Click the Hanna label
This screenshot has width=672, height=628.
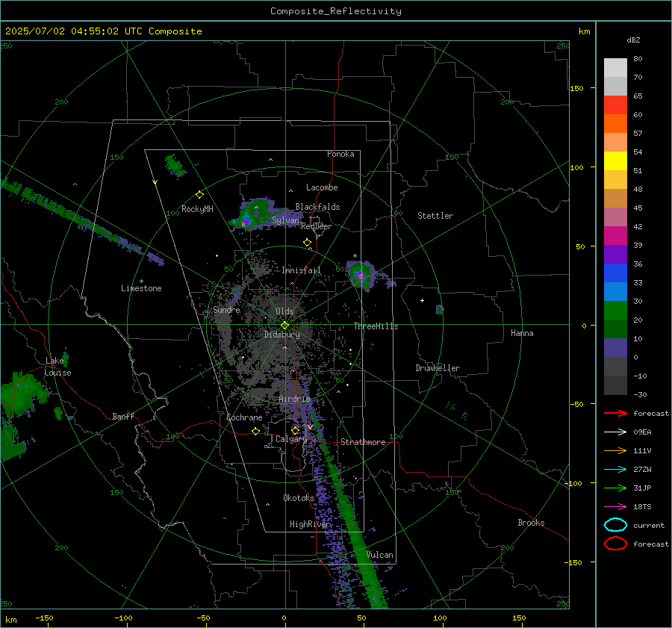(522, 333)
